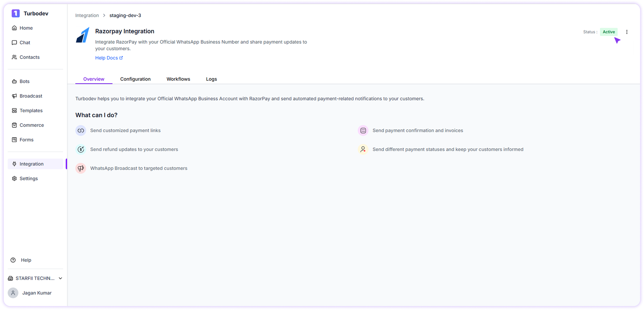Click the Jagan Kumar profile avatar

coord(13,293)
